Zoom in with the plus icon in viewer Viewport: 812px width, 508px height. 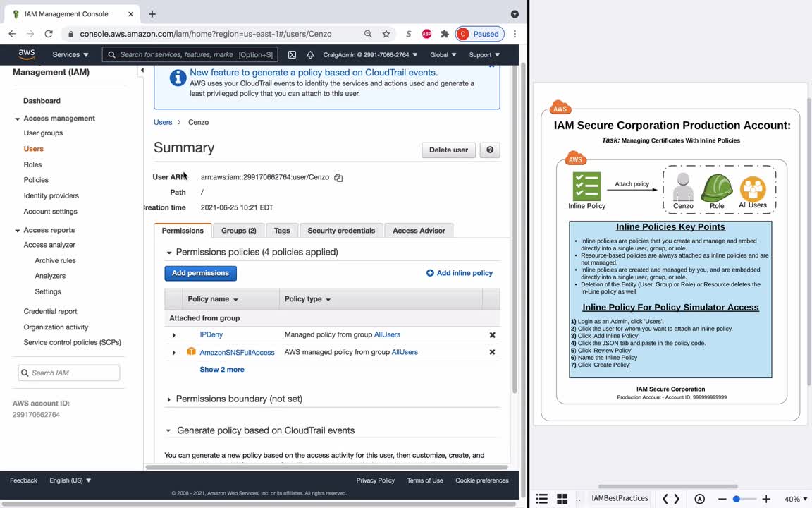pyautogui.click(x=766, y=499)
